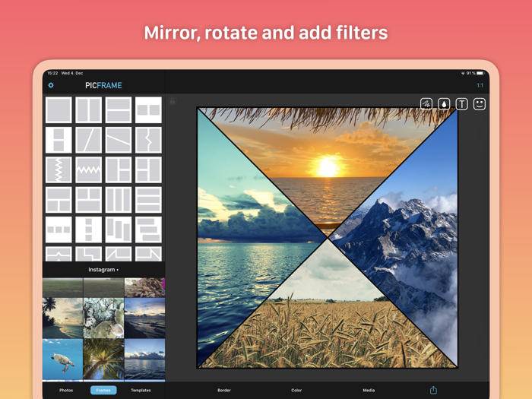Choose the diagonal split frame layout
The height and width of the screenshot is (399, 532).
pyautogui.click(x=89, y=140)
